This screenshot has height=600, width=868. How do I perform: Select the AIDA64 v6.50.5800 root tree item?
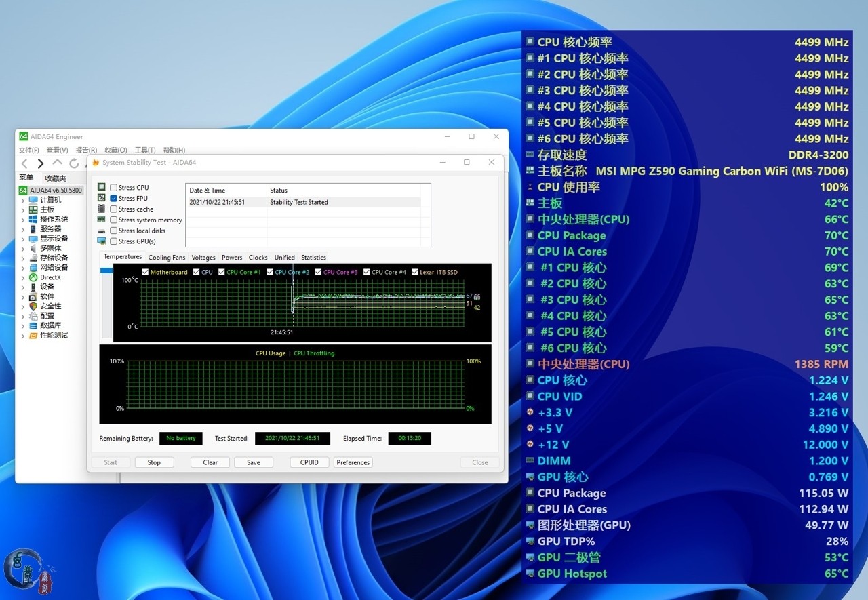coord(51,191)
